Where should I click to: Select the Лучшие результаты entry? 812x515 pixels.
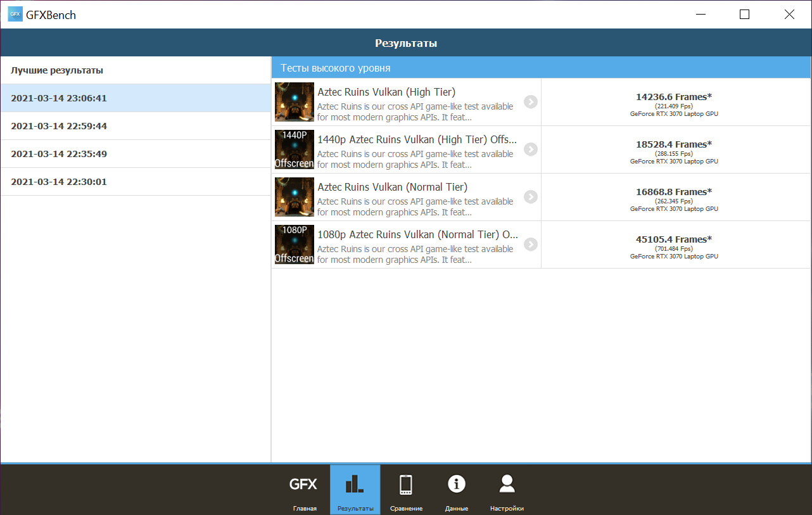pyautogui.click(x=136, y=70)
